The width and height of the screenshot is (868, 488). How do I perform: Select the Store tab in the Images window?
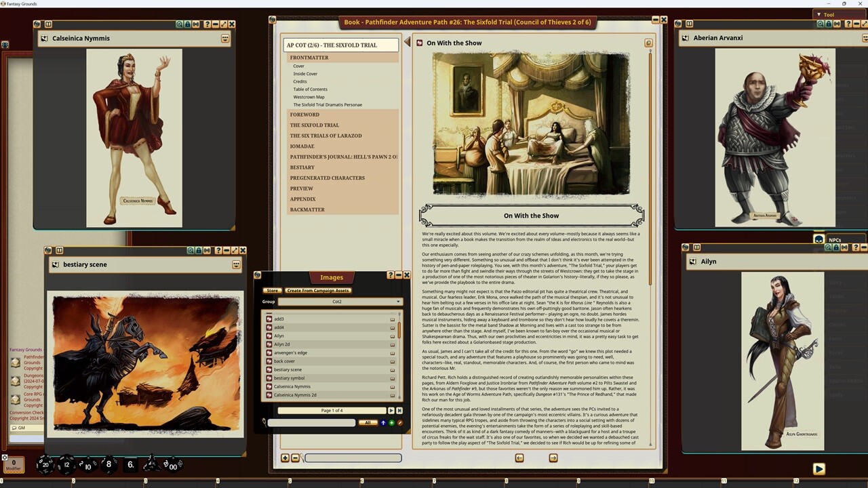272,290
